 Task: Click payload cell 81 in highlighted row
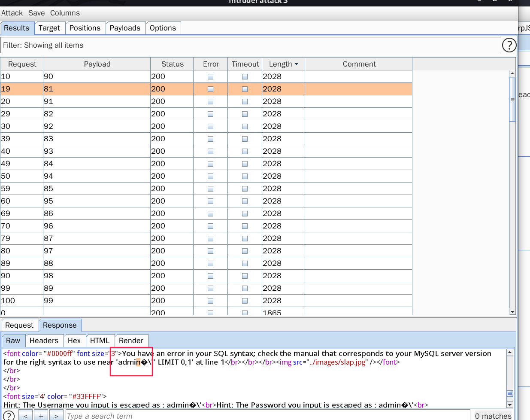pyautogui.click(x=97, y=89)
